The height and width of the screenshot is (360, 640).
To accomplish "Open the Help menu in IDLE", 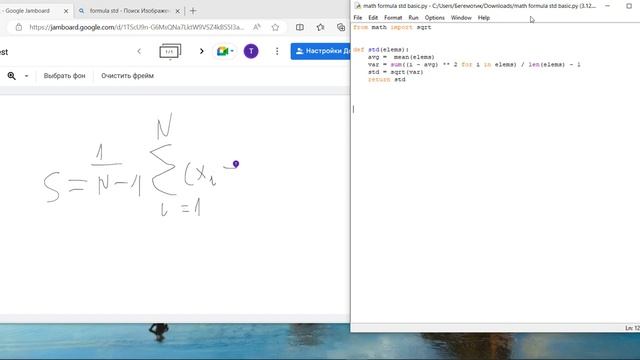I will coord(484,18).
